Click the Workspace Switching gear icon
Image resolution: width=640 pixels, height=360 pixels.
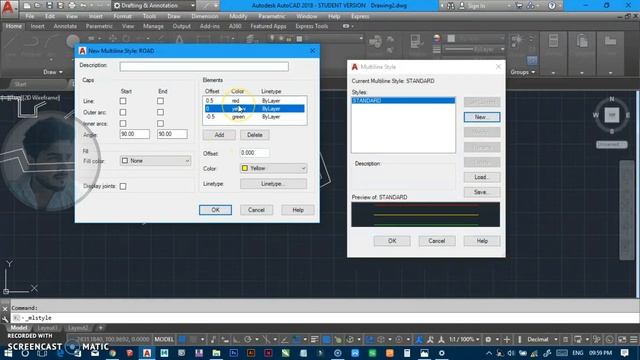488,340
